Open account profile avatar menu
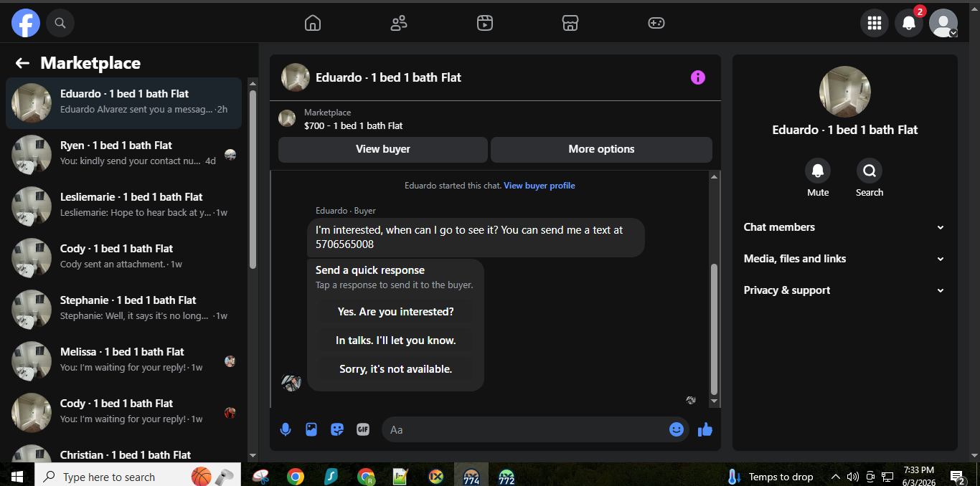 pos(943,23)
